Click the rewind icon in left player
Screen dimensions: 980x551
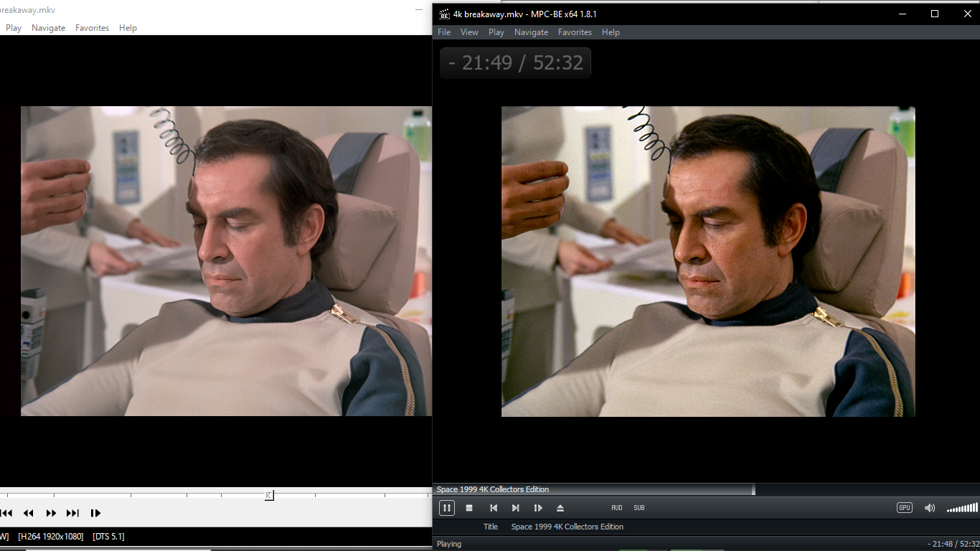click(x=29, y=513)
